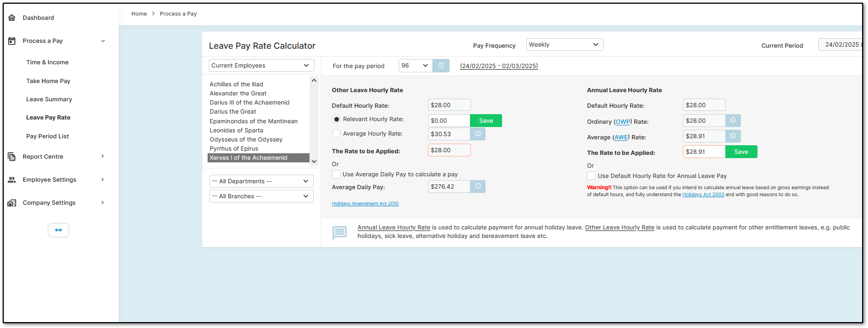Click the info icon beside Ordinary OWP Rate
Viewport: 868px width, 328px height.
click(x=733, y=120)
